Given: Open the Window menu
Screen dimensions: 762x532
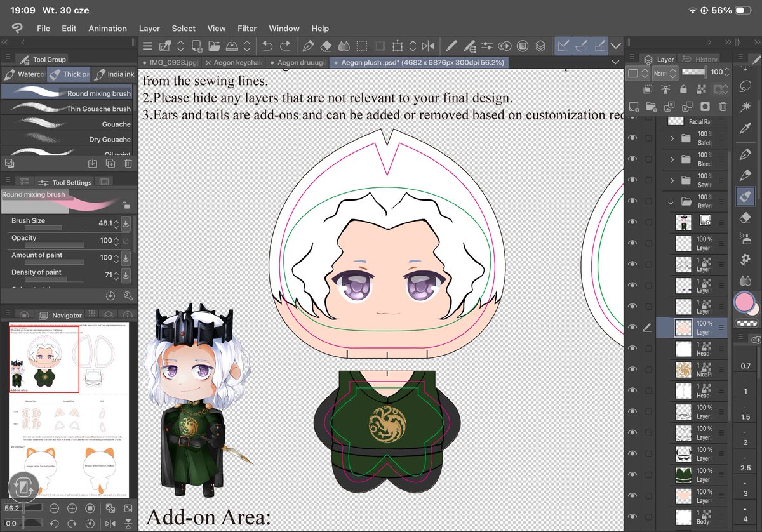Looking at the screenshot, I should pyautogui.click(x=284, y=29).
